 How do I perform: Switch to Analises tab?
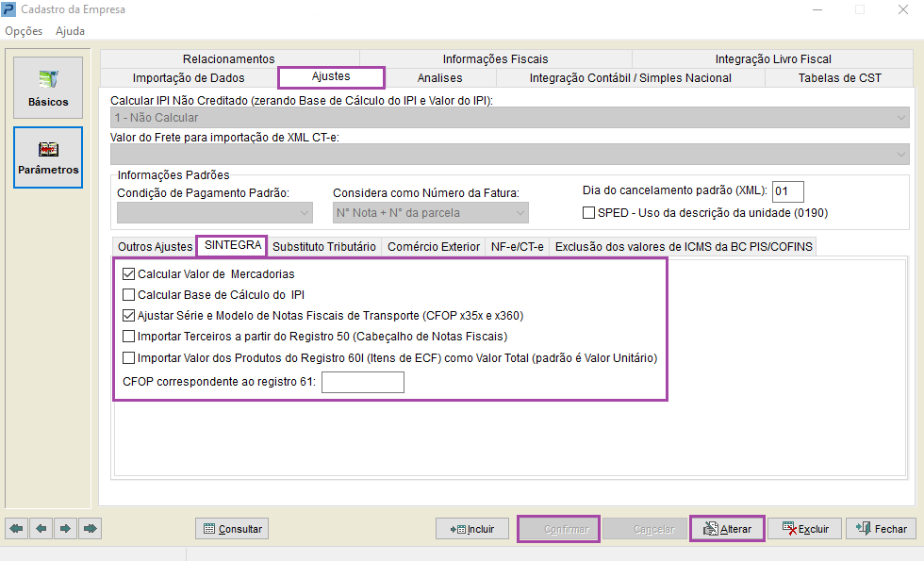(439, 77)
